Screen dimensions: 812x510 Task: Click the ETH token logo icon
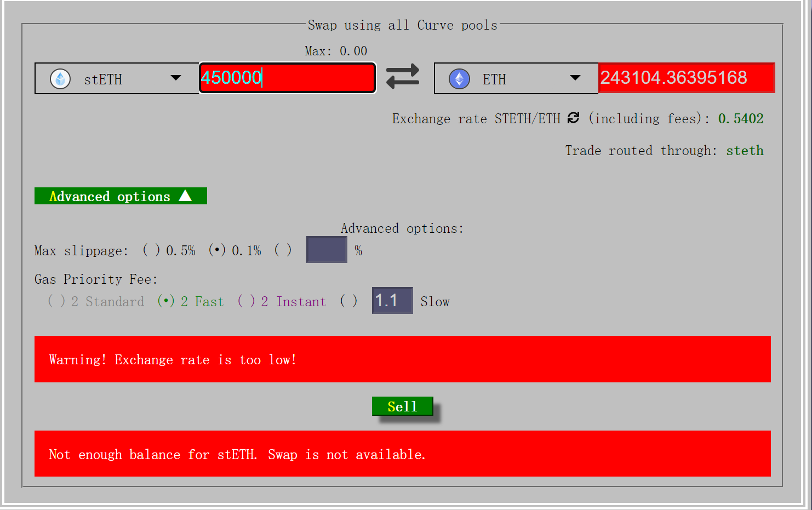click(459, 79)
